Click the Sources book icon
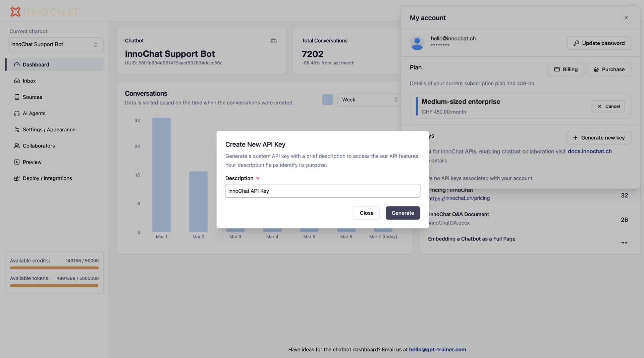Viewport: 644px width, 358px height. [17, 97]
